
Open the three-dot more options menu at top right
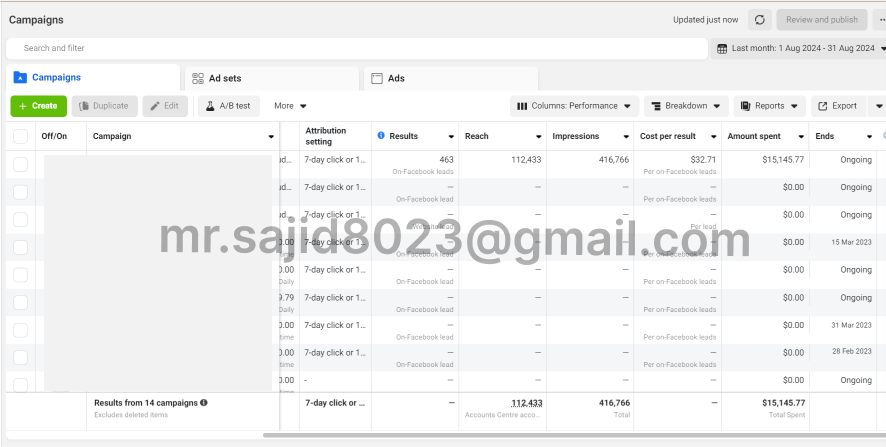[881, 20]
